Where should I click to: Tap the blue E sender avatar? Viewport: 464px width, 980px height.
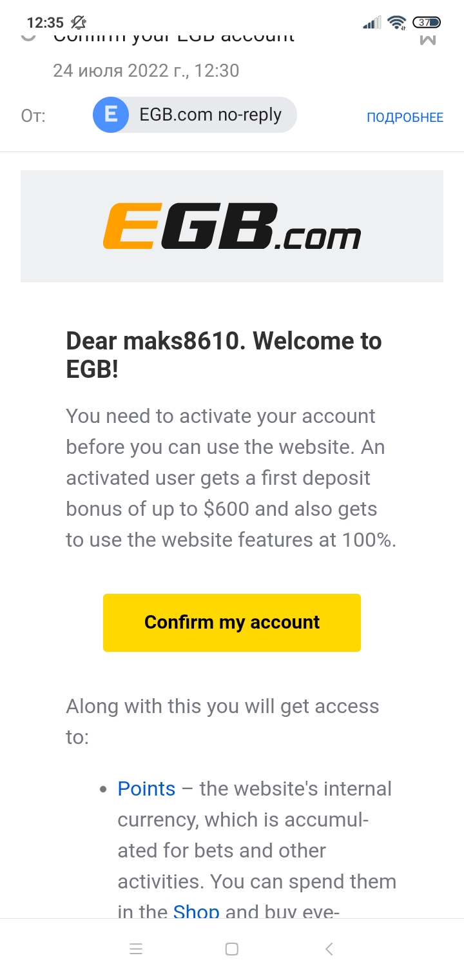[111, 115]
